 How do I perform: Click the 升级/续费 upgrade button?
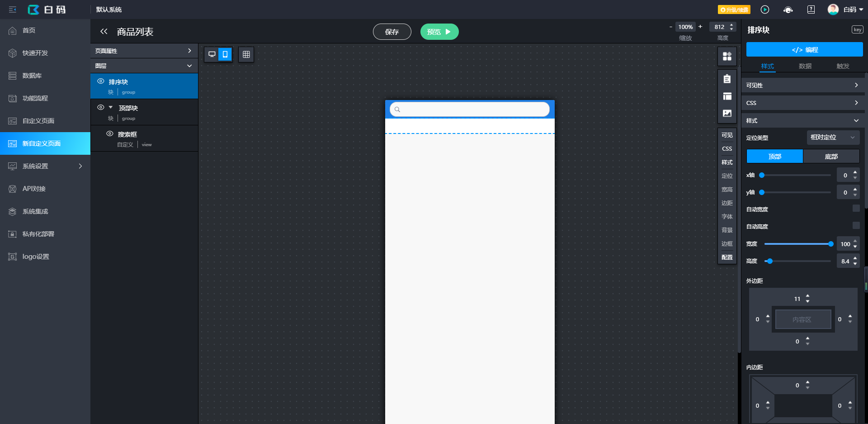734,10
